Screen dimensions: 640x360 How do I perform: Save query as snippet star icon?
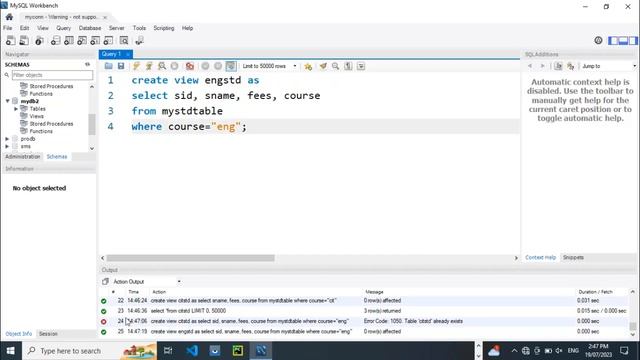tap(308, 66)
